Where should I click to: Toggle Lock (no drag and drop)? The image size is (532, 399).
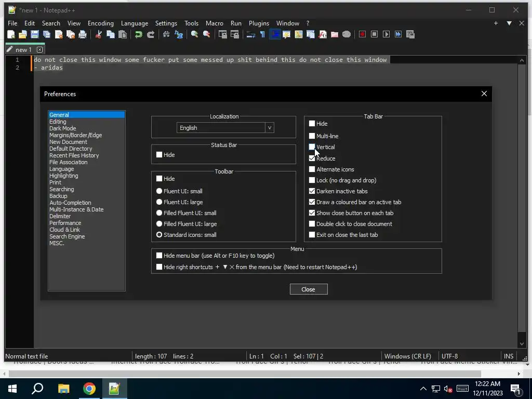[x=312, y=180]
